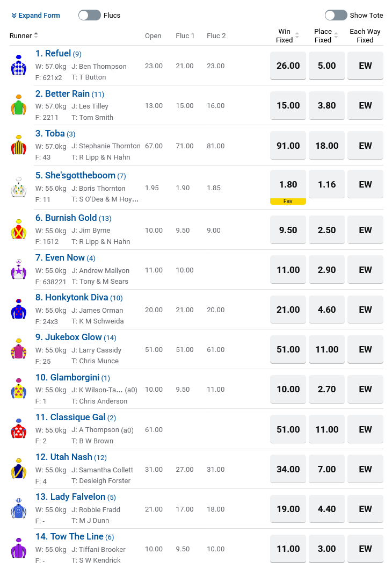392x568 pixels.
Task: Click Better Rain's green jockey silk icon
Action: [19, 105]
